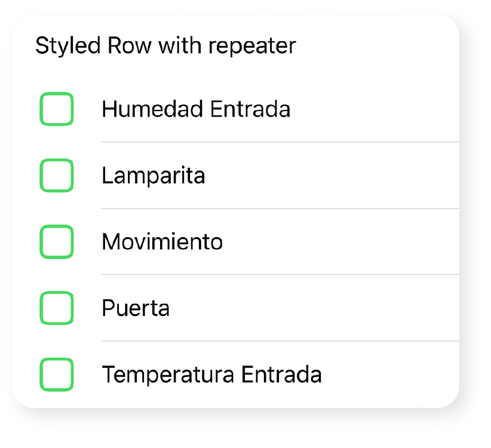Enable the checkbox next to Puerta

coord(56,308)
